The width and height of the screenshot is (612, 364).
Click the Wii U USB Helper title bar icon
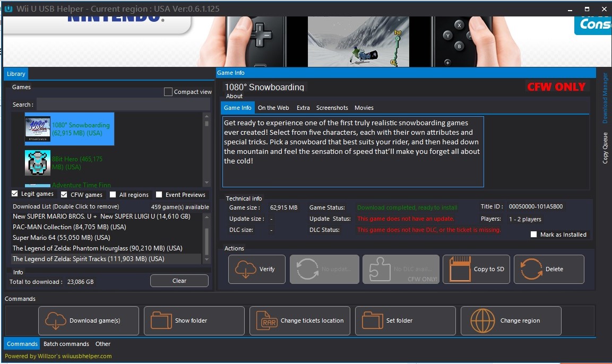[x=8, y=8]
